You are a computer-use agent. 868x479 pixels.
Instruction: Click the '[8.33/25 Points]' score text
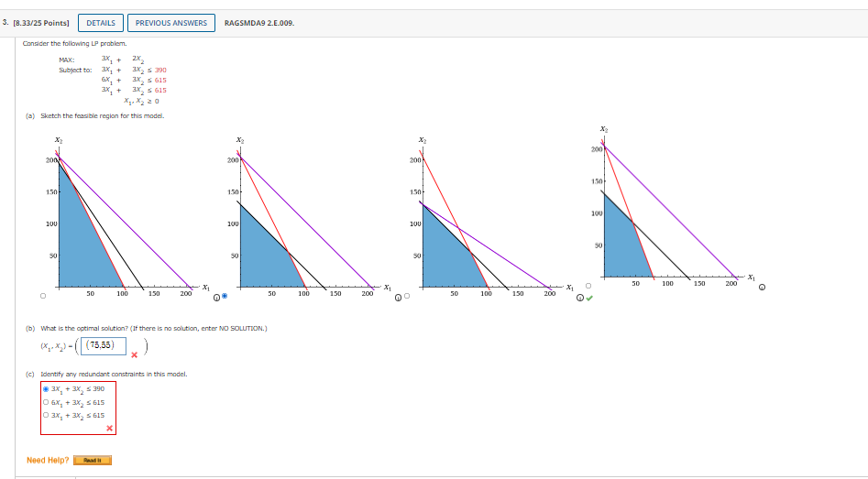pyautogui.click(x=41, y=23)
